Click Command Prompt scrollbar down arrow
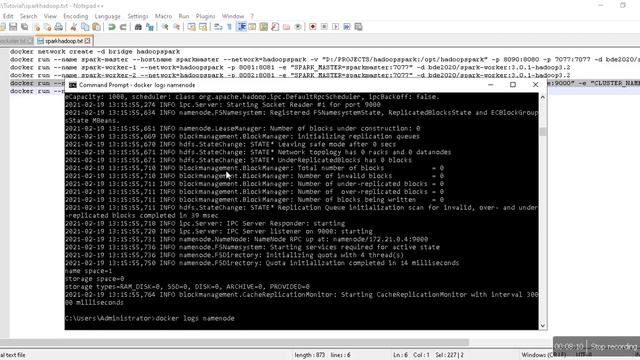 point(542,325)
